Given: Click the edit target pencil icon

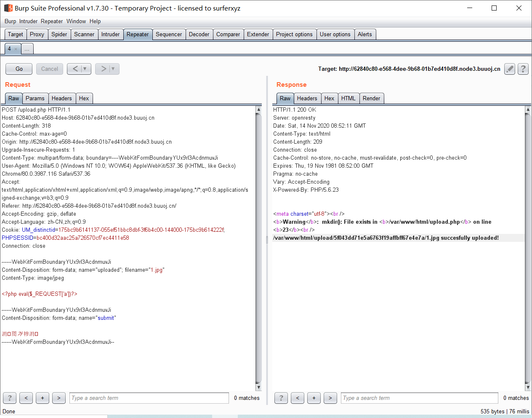Looking at the screenshot, I should 510,69.
